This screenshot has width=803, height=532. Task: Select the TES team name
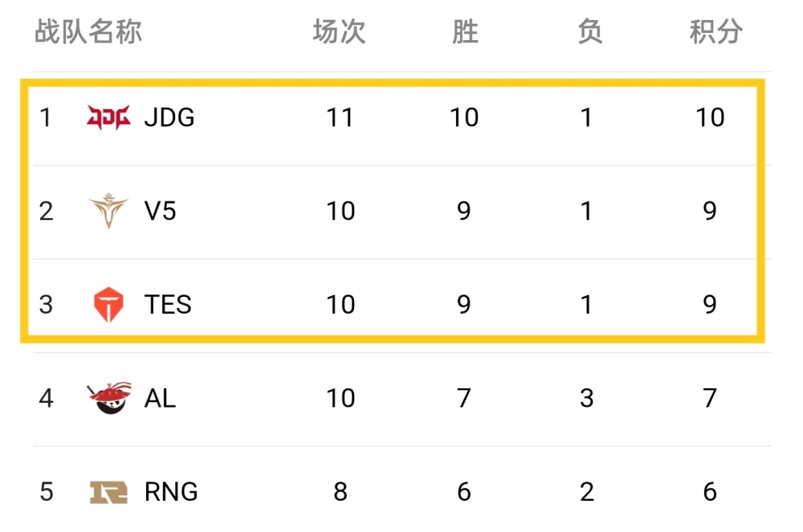pyautogui.click(x=168, y=305)
